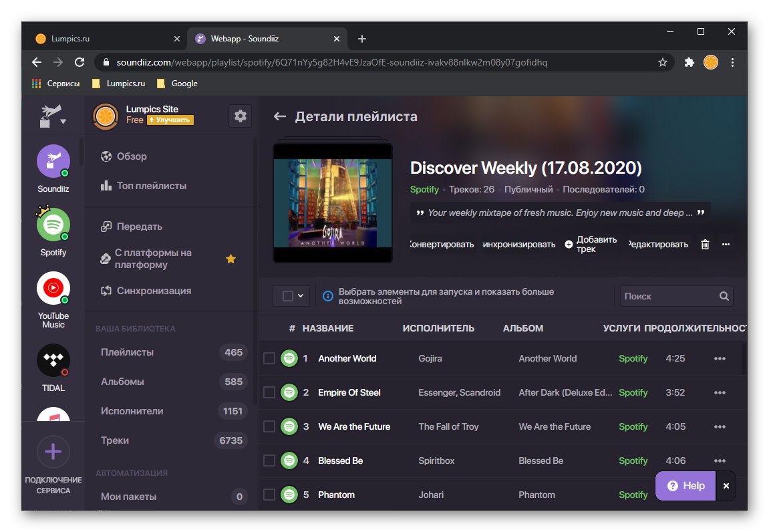Delete playlist with the trash icon
The width and height of the screenshot is (769, 532).
pyautogui.click(x=705, y=245)
